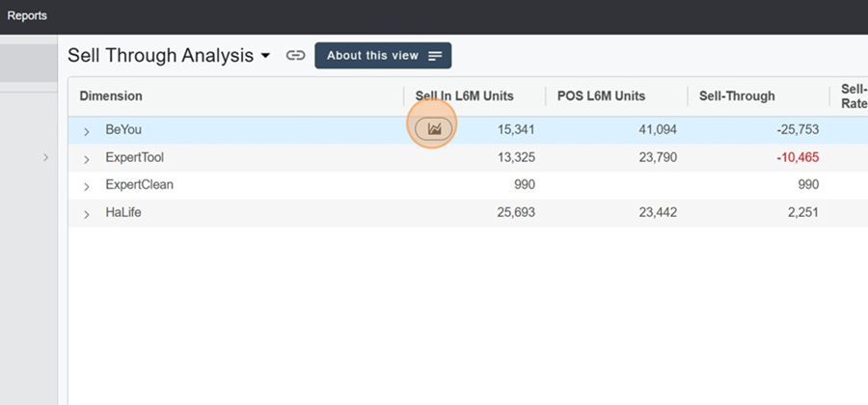868x405 pixels.
Task: Click the 25,693 Sell In value
Action: click(x=516, y=212)
